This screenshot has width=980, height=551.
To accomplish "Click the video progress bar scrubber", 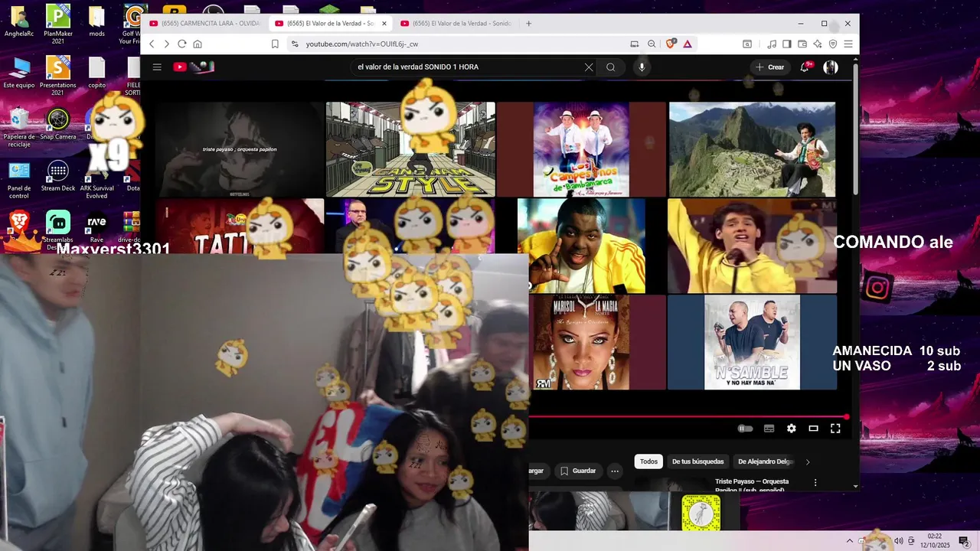I will tap(846, 417).
